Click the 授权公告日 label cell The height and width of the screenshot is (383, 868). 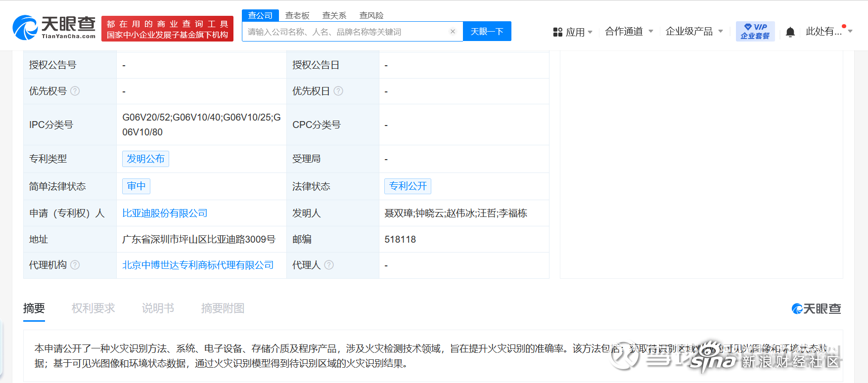pyautogui.click(x=333, y=65)
